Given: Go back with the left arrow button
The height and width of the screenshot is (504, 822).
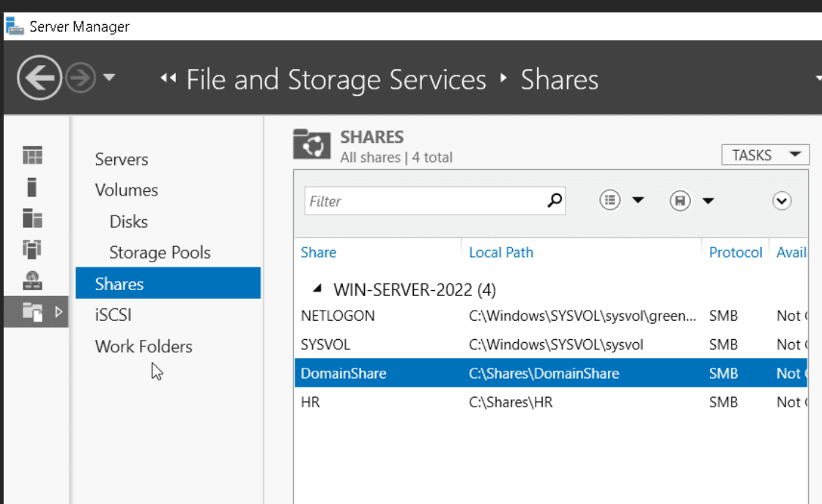Looking at the screenshot, I should pos(40,78).
